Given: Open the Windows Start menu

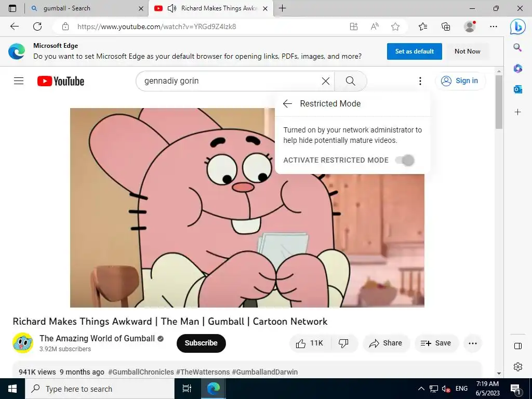Looking at the screenshot, I should point(12,389).
